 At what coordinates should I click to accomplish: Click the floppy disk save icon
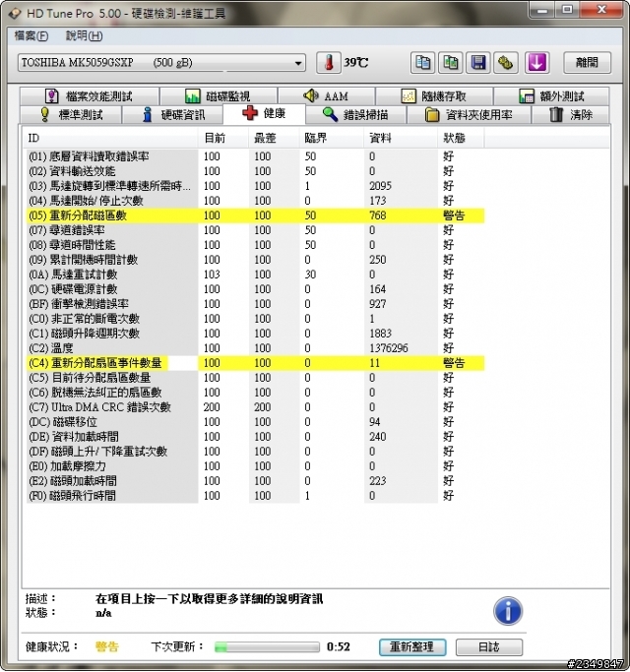[478, 63]
